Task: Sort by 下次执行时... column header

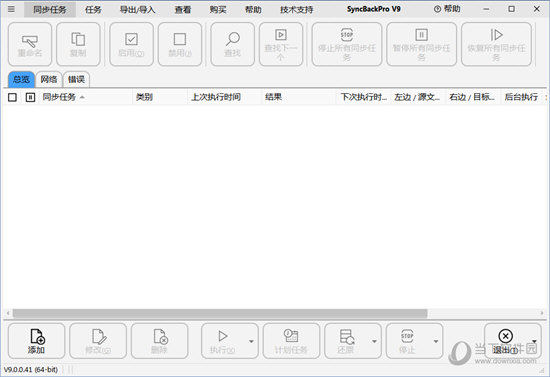Action: 364,97
